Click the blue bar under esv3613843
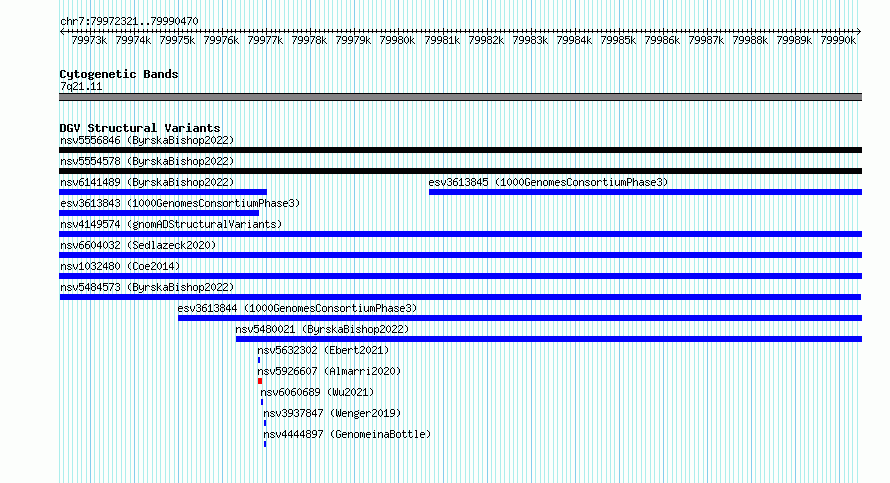Viewport: 890px width, 483px height. [159, 213]
